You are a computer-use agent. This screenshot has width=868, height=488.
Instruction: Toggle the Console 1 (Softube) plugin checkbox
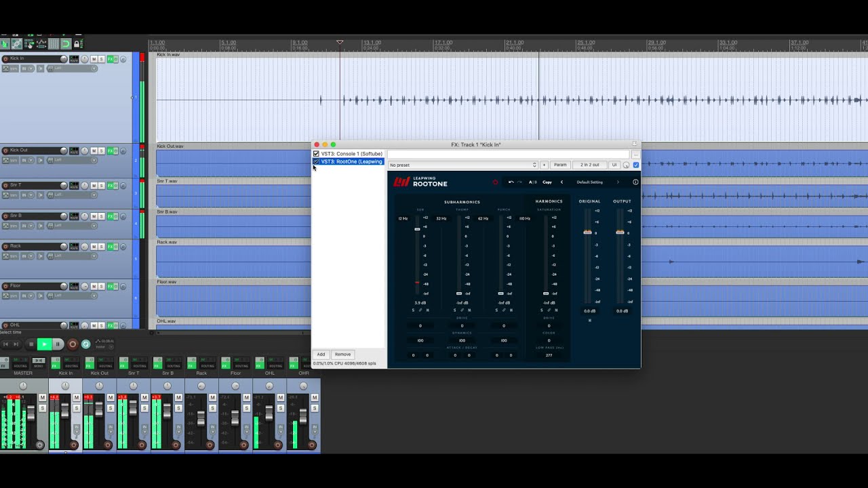[316, 154]
